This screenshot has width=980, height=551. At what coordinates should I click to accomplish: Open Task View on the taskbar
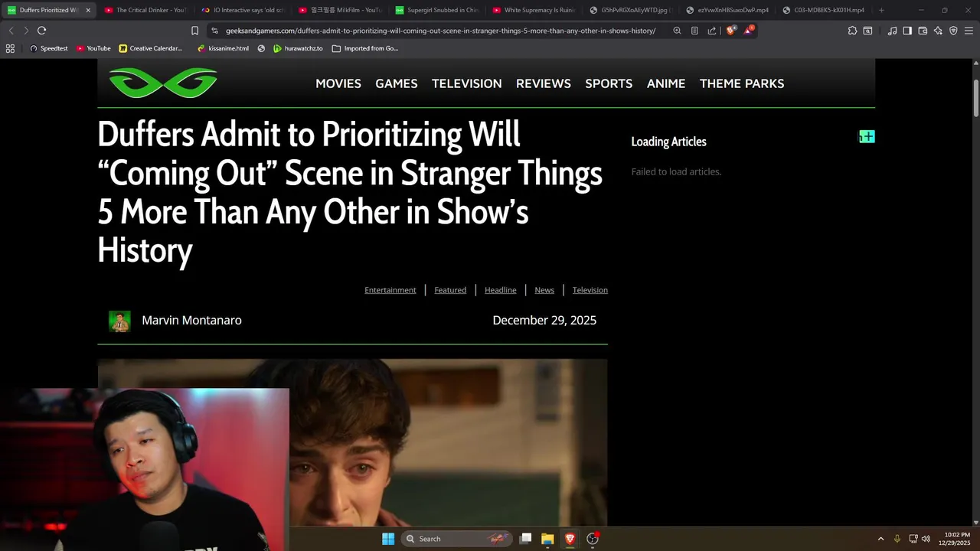click(x=526, y=539)
